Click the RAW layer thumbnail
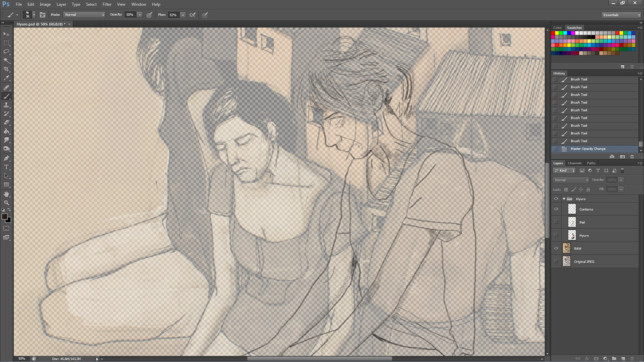Image resolution: width=644 pixels, height=362 pixels. pos(567,249)
